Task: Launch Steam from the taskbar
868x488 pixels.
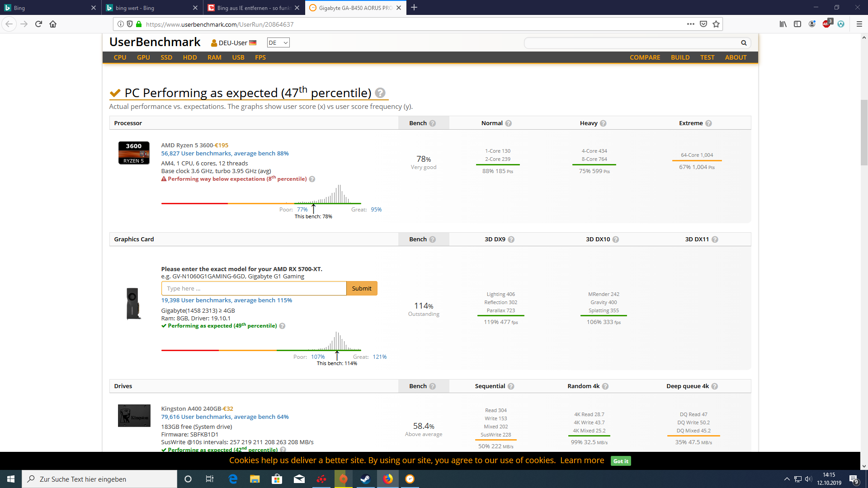Action: pos(365,479)
